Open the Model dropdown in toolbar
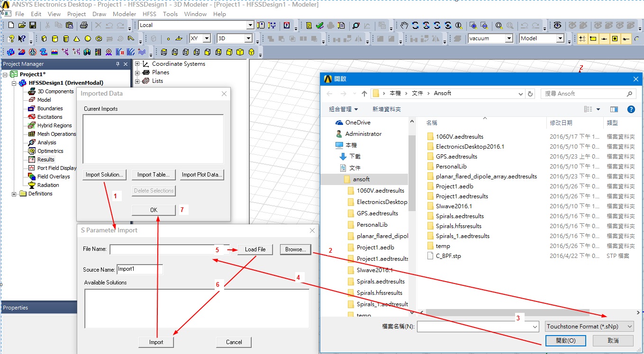 560,38
